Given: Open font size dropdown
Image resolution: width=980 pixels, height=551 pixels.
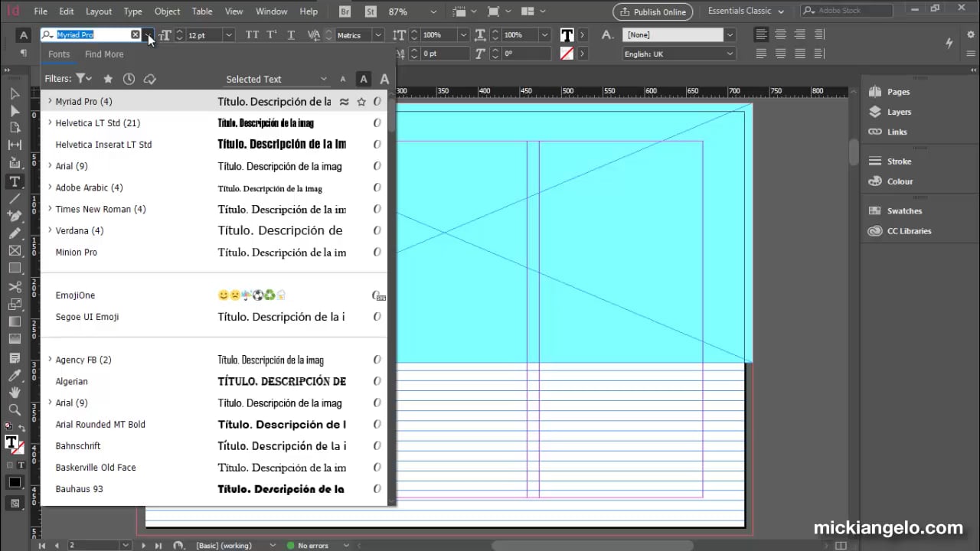Looking at the screenshot, I should (229, 35).
